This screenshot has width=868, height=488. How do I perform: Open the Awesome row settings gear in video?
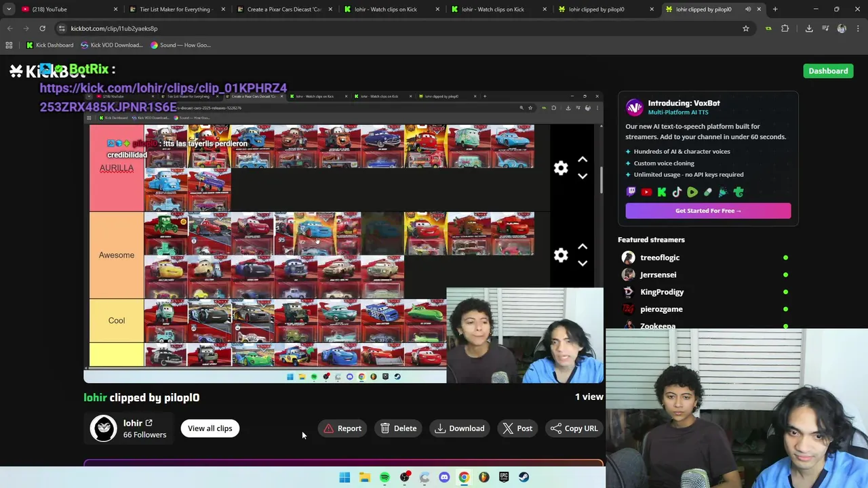(561, 255)
